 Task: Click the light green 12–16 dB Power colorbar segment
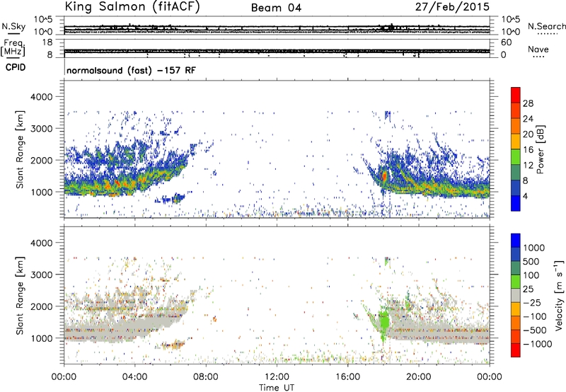pyautogui.click(x=516, y=156)
